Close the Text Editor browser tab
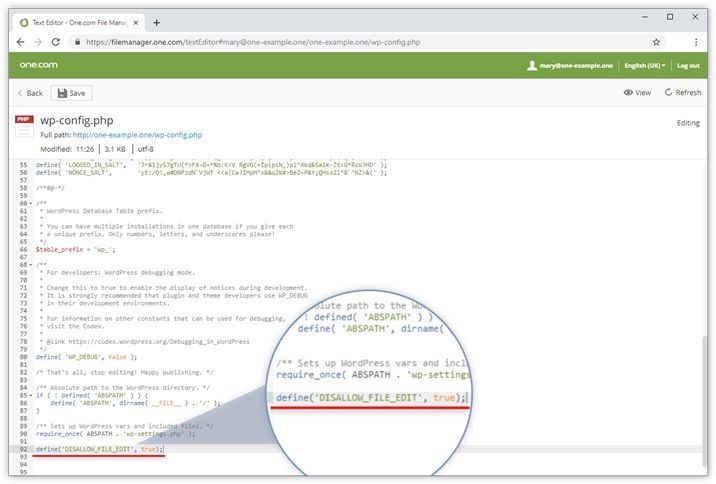Screen dimensions: 716x484 (x=136, y=22)
